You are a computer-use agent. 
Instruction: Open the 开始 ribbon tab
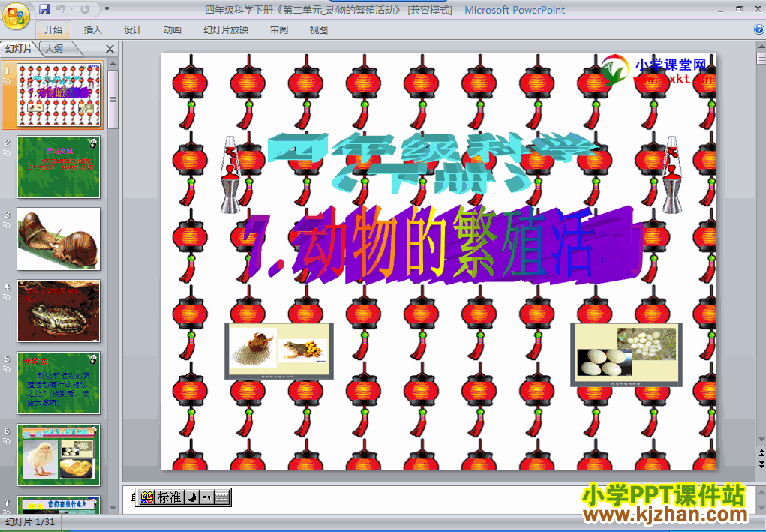coord(53,29)
